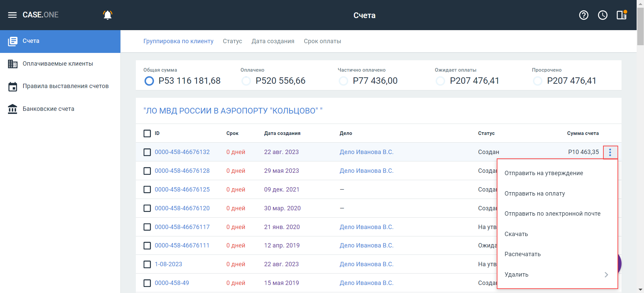This screenshot has width=644, height=293.
Task: Click the Счета sidebar icon
Action: 13,41
